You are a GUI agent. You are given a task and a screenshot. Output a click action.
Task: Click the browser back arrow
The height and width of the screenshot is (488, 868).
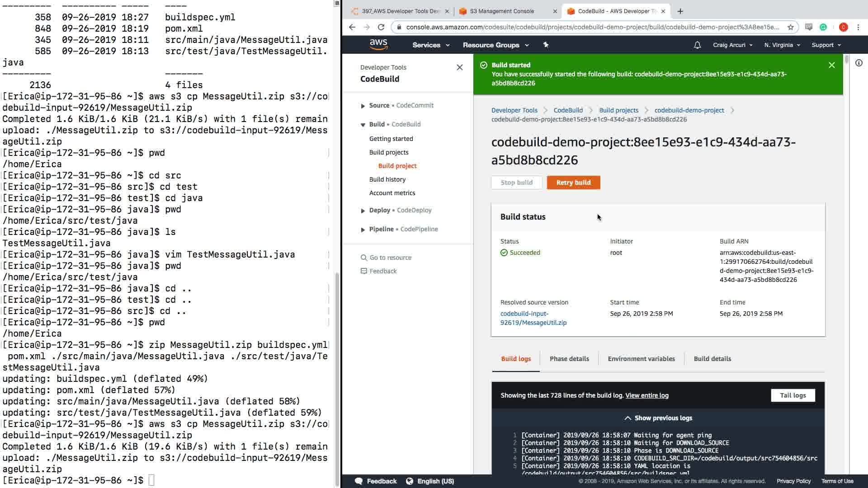[x=352, y=27]
